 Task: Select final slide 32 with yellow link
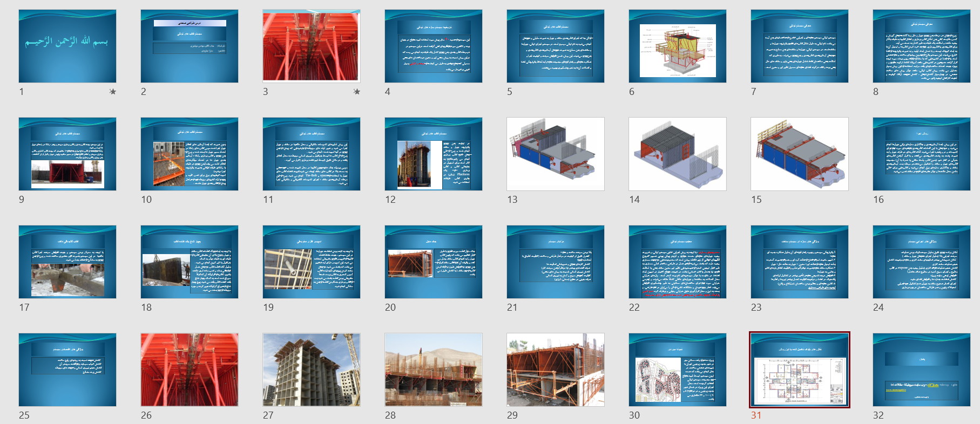point(922,370)
